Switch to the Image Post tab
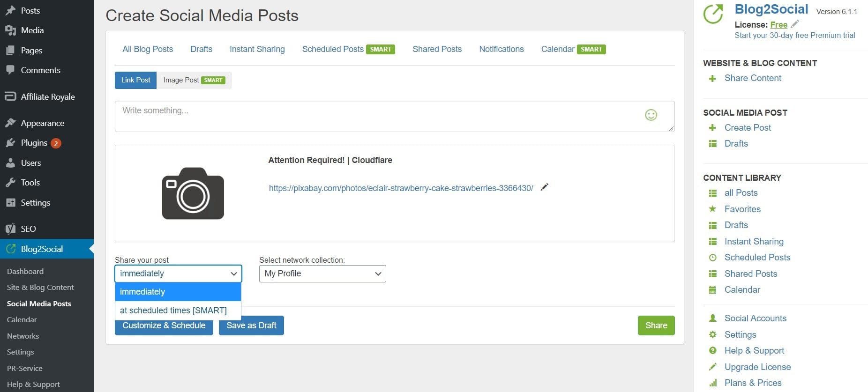Image resolution: width=868 pixels, height=392 pixels. pos(194,80)
